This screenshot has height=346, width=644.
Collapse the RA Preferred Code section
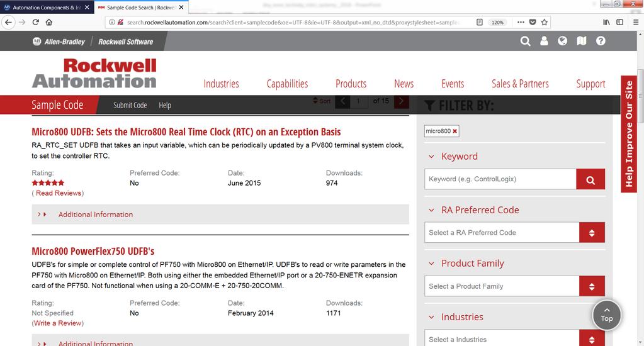(431, 210)
